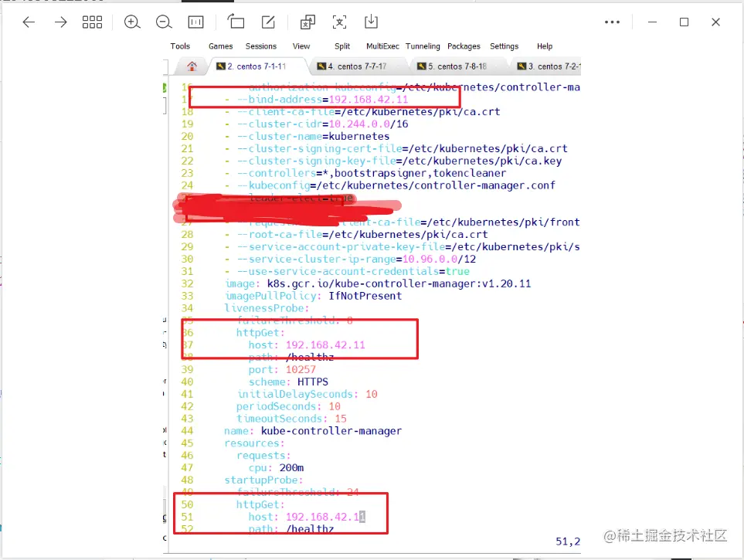The image size is (744, 560).
Task: Click the cluster-cidr value 10.244.0.0
Action: (x=359, y=124)
